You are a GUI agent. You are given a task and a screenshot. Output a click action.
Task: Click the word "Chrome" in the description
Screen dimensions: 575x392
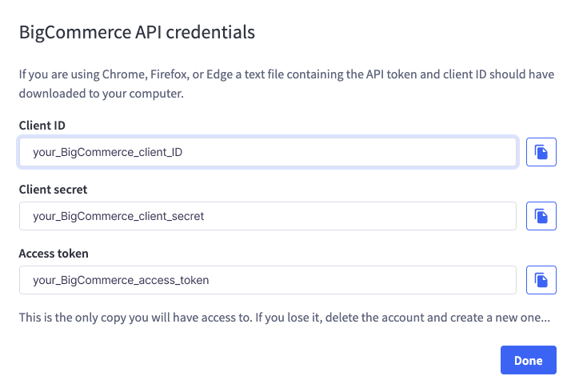[x=124, y=74]
